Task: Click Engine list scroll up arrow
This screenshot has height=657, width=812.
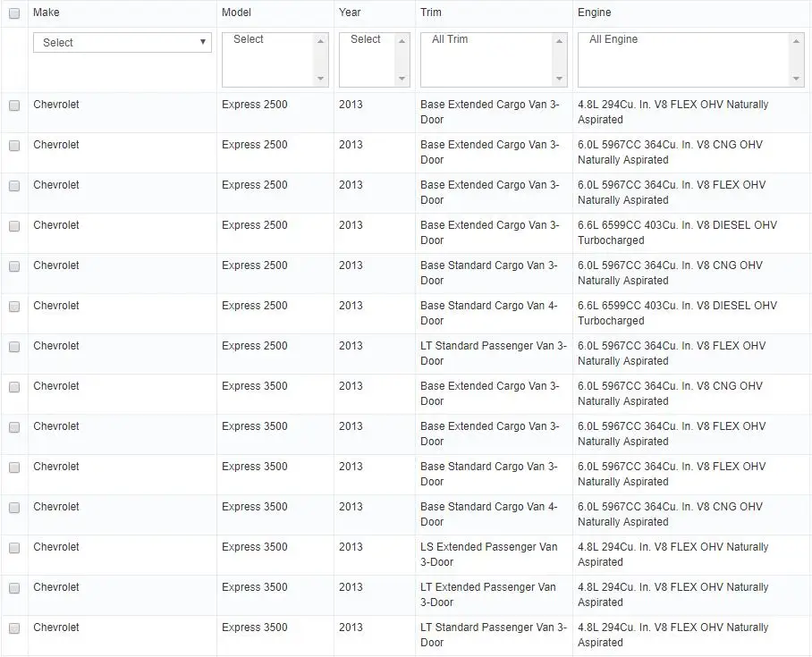Action: pos(796,41)
